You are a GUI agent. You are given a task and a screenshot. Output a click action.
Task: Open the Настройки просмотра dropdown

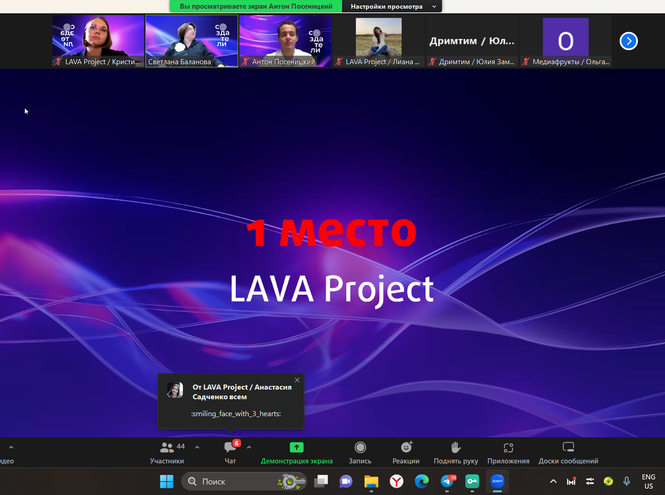[x=393, y=6]
